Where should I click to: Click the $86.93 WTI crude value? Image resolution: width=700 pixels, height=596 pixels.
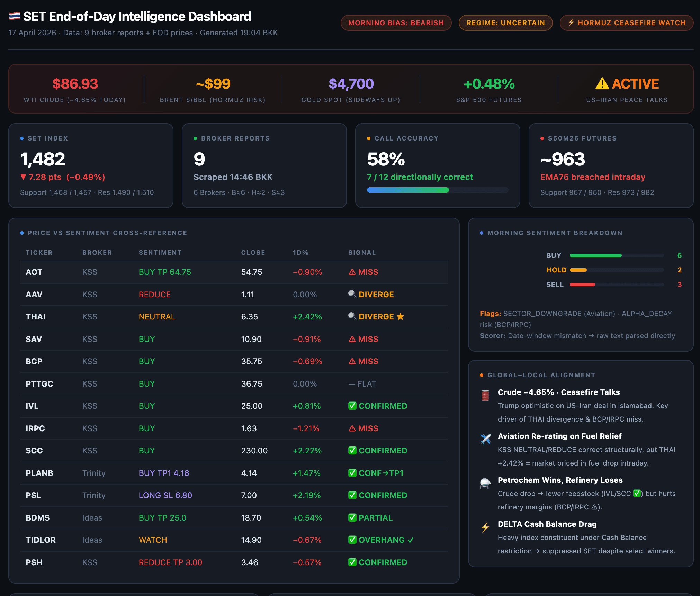click(x=75, y=84)
